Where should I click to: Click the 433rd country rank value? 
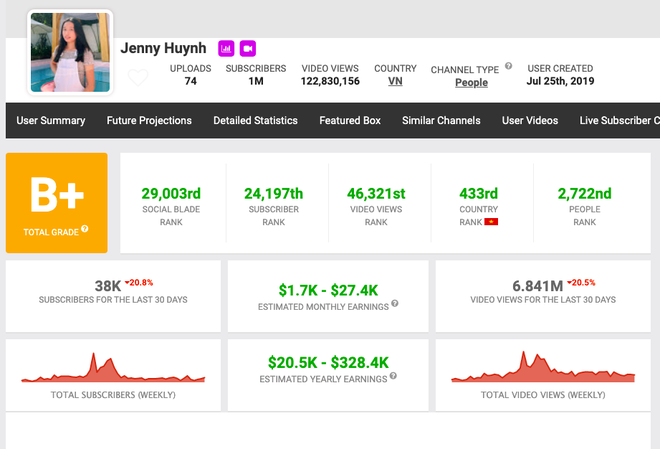coord(479,194)
